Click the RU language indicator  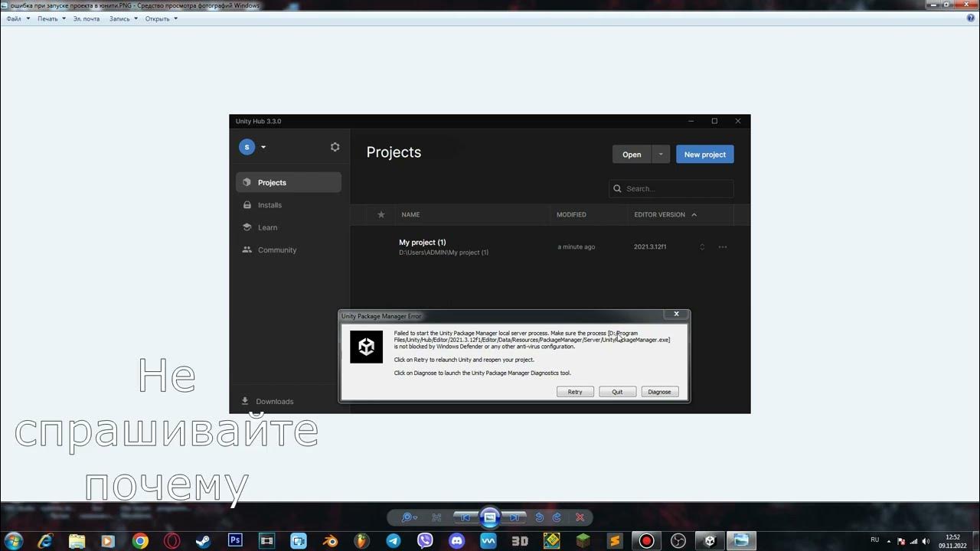(874, 540)
